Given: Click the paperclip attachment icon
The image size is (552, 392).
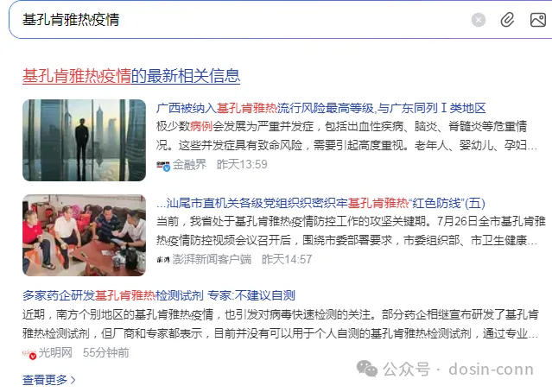Looking at the screenshot, I should pos(507,20).
